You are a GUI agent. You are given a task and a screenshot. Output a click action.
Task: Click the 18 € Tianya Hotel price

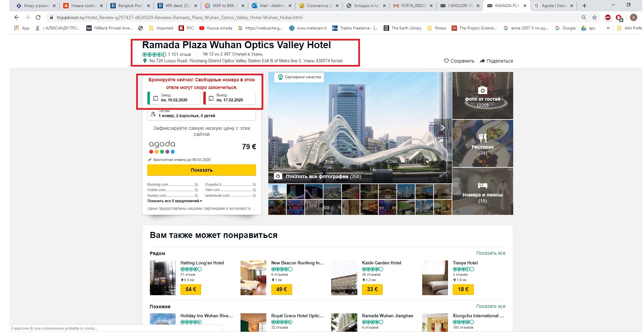pyautogui.click(x=463, y=289)
